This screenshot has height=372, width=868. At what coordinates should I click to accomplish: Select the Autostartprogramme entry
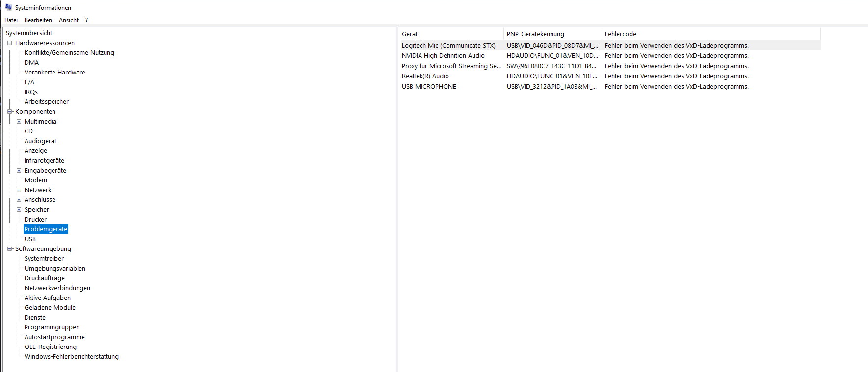click(54, 337)
